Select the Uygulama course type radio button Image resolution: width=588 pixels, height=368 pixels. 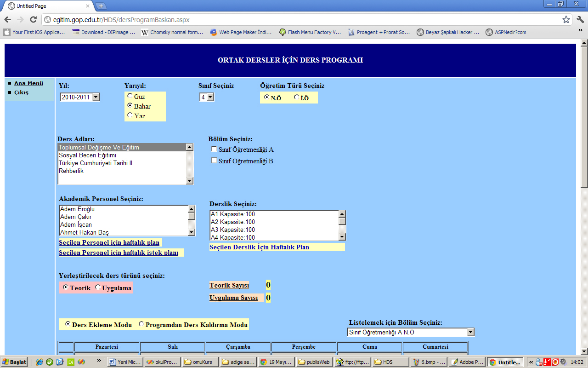pos(97,287)
